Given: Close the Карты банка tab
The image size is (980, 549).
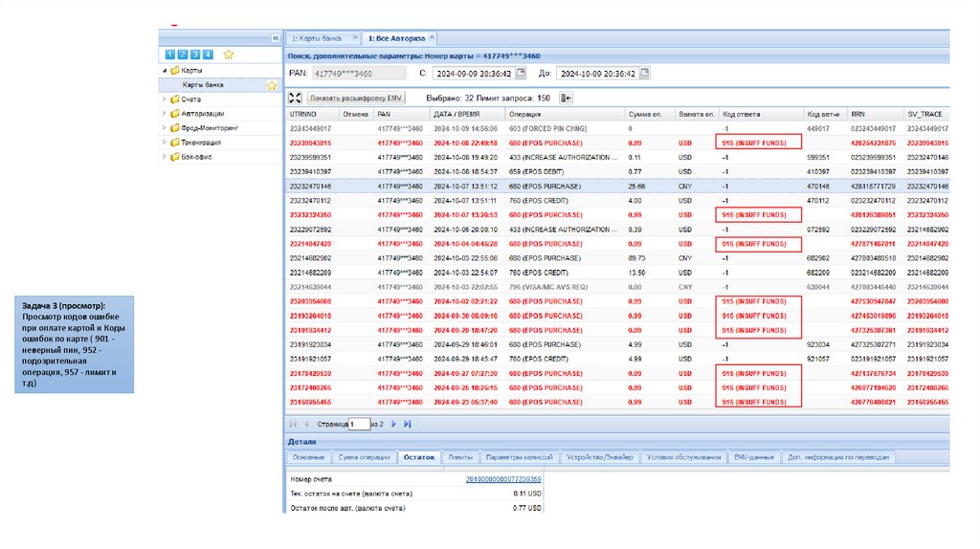Looking at the screenshot, I should pos(356,37).
